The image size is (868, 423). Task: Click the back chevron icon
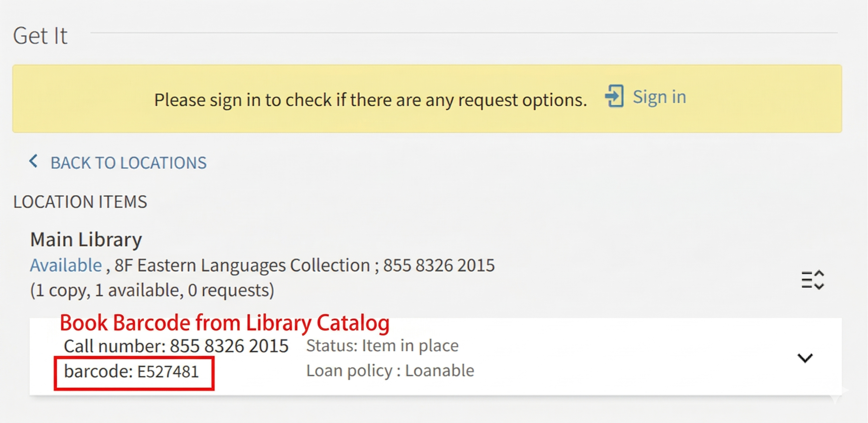(33, 161)
